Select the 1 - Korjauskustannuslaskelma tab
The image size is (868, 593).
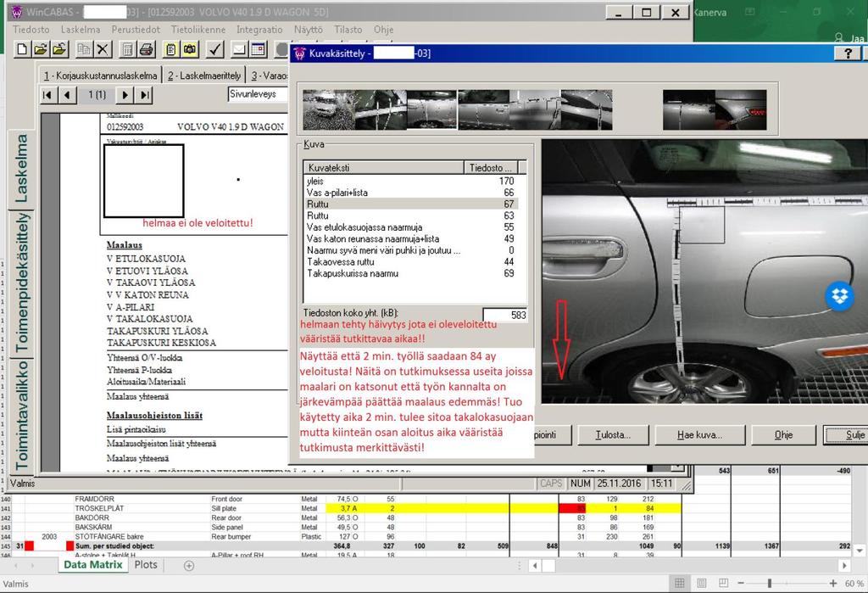point(101,76)
